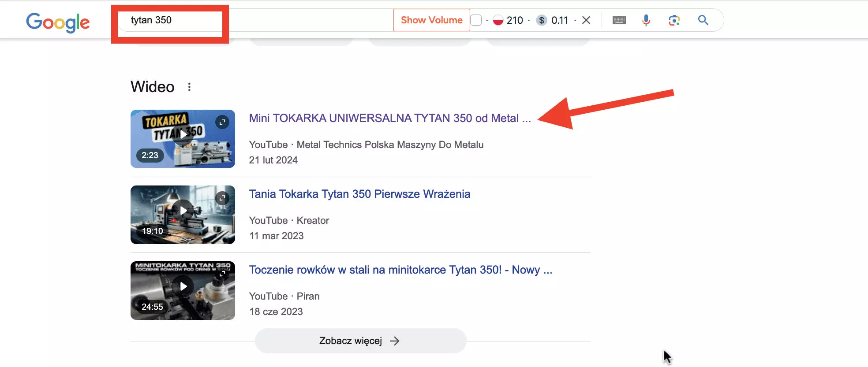Image resolution: width=868 pixels, height=367 pixels.
Task: Play the 24:55 minitokarka video thumbnail
Action: (183, 290)
